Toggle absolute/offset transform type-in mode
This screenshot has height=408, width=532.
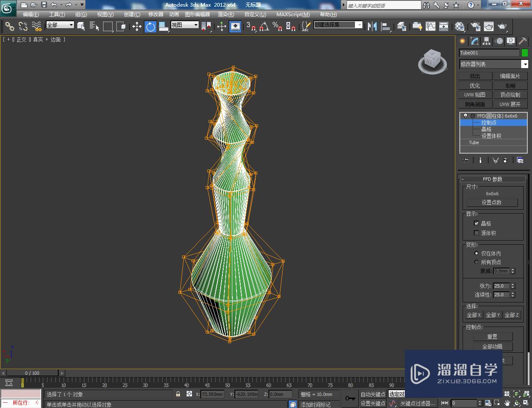[189, 394]
